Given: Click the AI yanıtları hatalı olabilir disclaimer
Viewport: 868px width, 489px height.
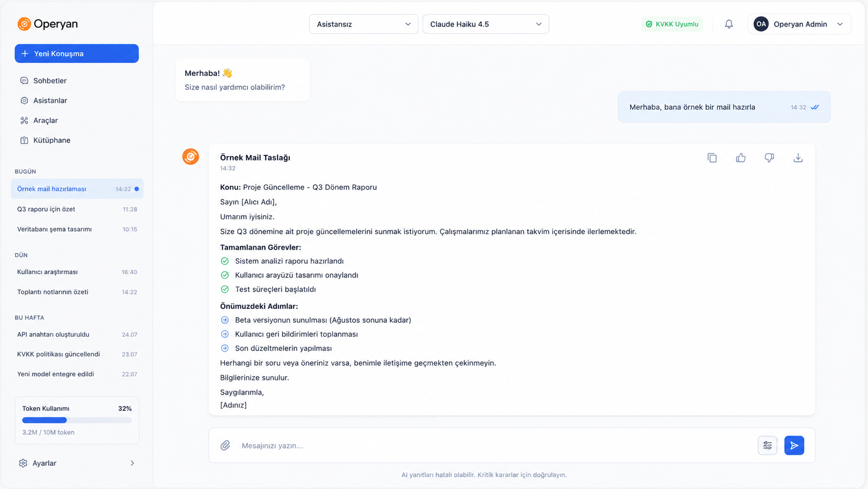Looking at the screenshot, I should [x=484, y=474].
